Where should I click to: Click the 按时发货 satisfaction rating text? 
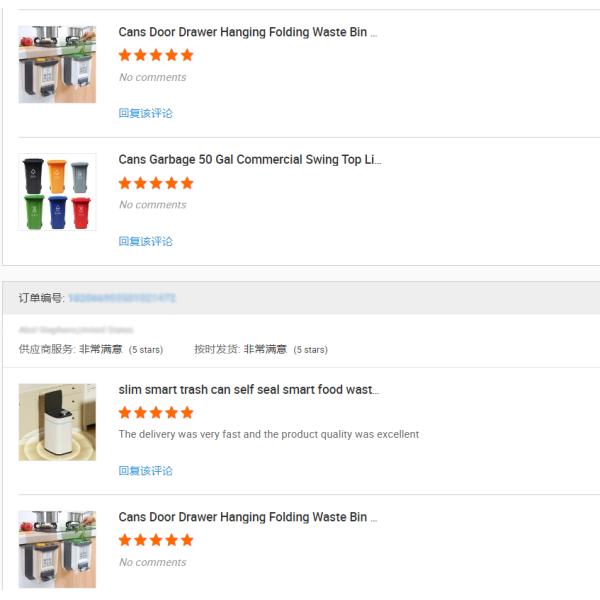point(265,350)
